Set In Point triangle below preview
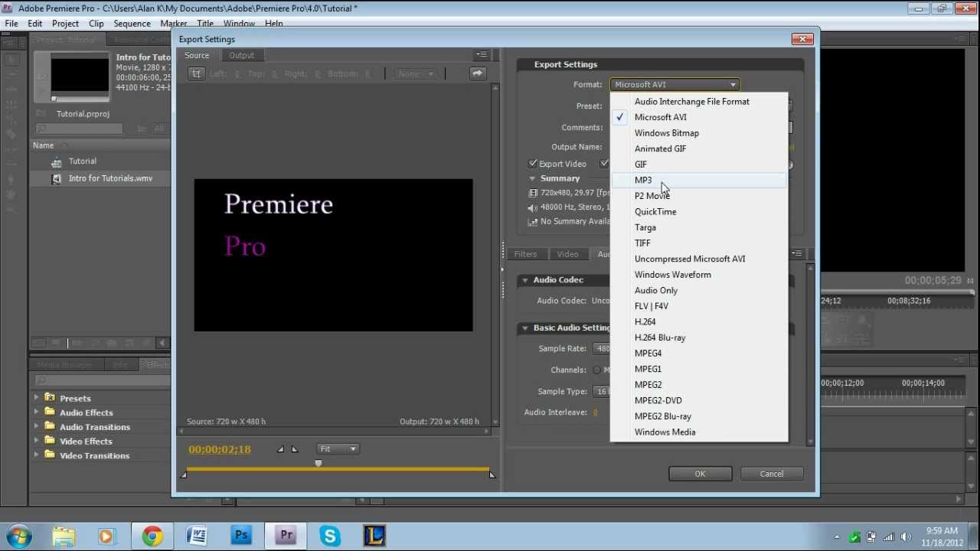 (x=280, y=449)
